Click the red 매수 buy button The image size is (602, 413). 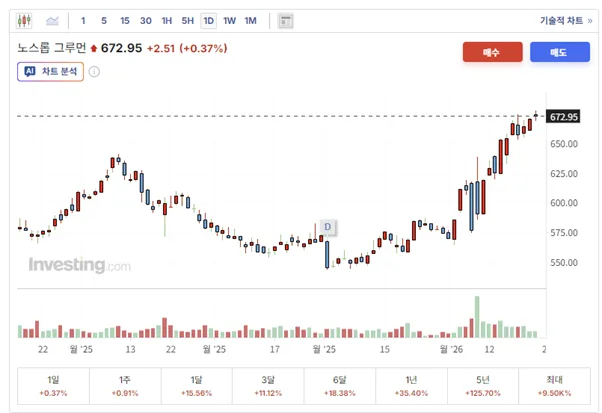pos(493,52)
